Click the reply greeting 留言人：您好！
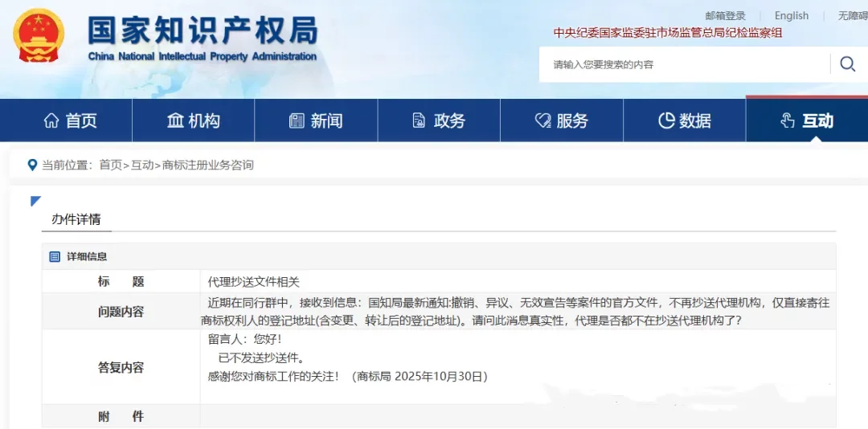This screenshot has height=429, width=868. [x=244, y=339]
